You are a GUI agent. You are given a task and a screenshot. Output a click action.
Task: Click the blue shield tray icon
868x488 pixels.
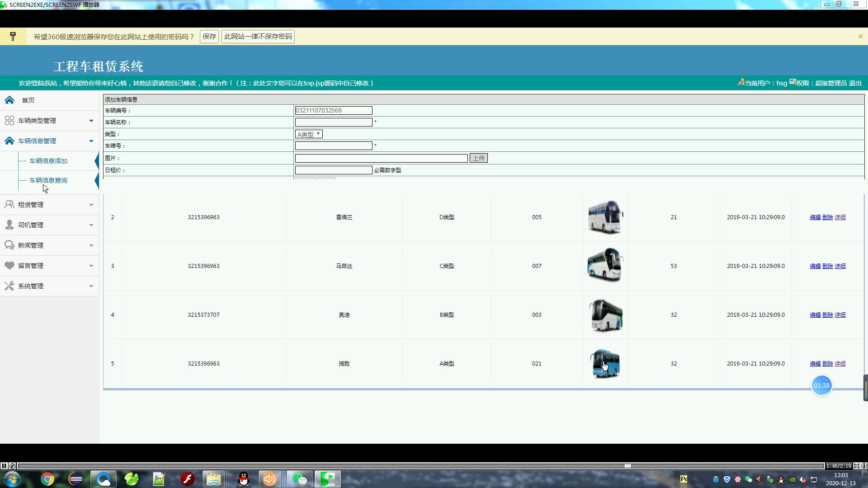pyautogui.click(x=726, y=479)
